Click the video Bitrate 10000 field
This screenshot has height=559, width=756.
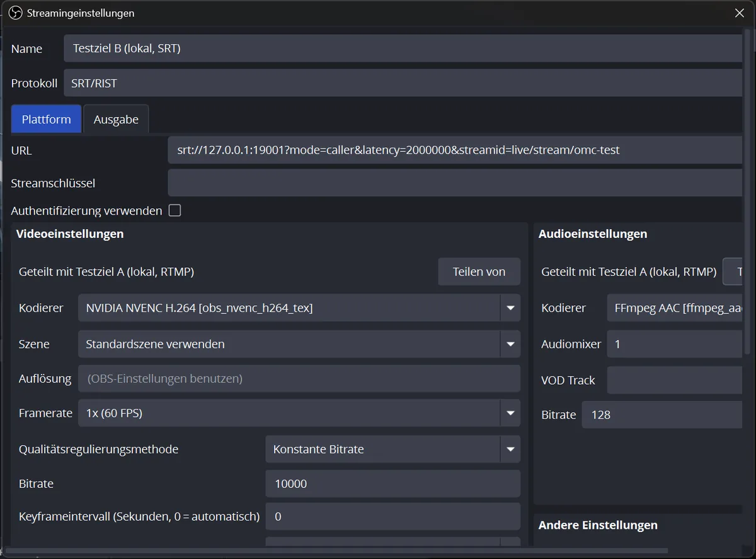[393, 483]
